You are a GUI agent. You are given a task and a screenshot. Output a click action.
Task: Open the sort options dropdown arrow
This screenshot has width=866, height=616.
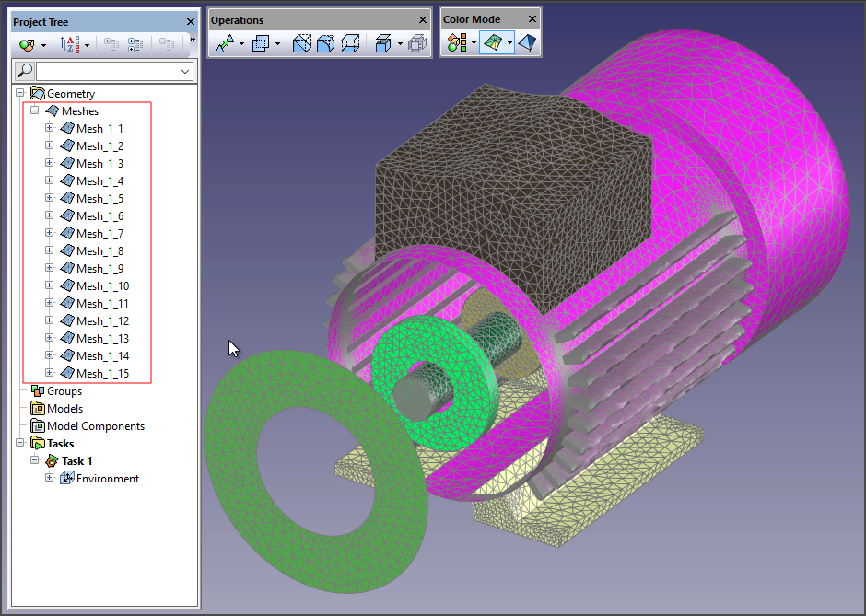pos(88,44)
